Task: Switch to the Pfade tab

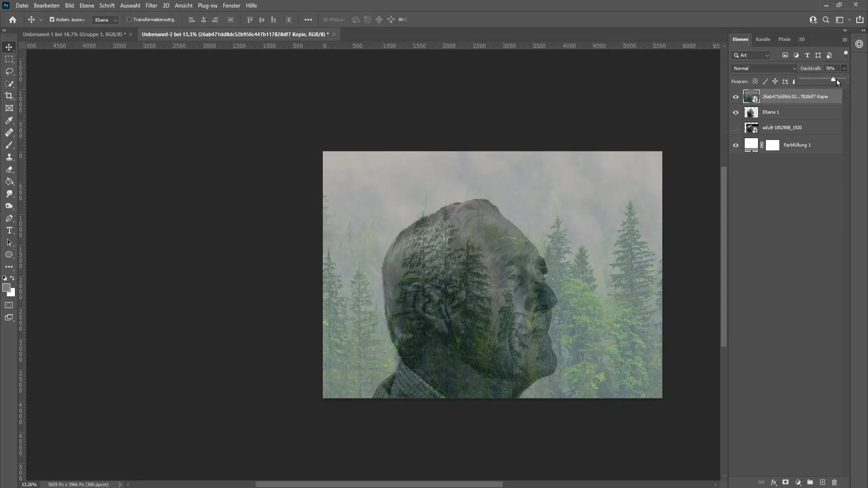Action: pos(784,39)
